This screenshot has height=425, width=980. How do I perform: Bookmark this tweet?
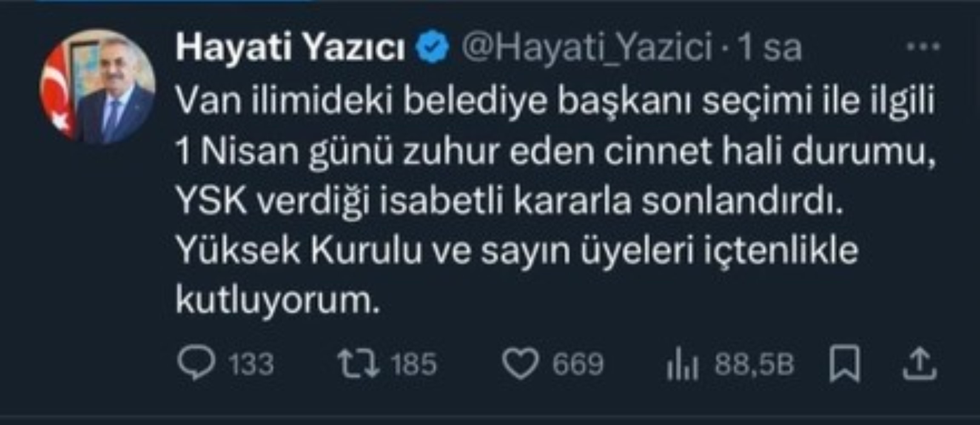[845, 364]
